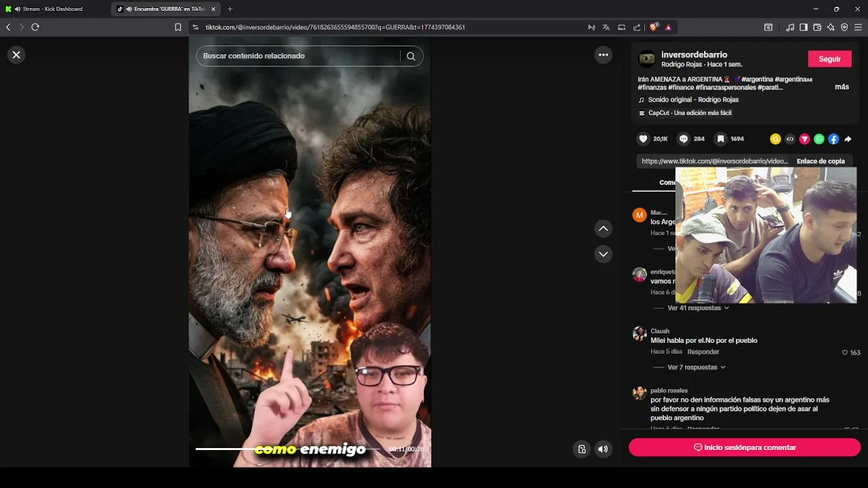The width and height of the screenshot is (868, 488).
Task: Toggle the auto-scroll icon beside volume
Action: [582, 449]
